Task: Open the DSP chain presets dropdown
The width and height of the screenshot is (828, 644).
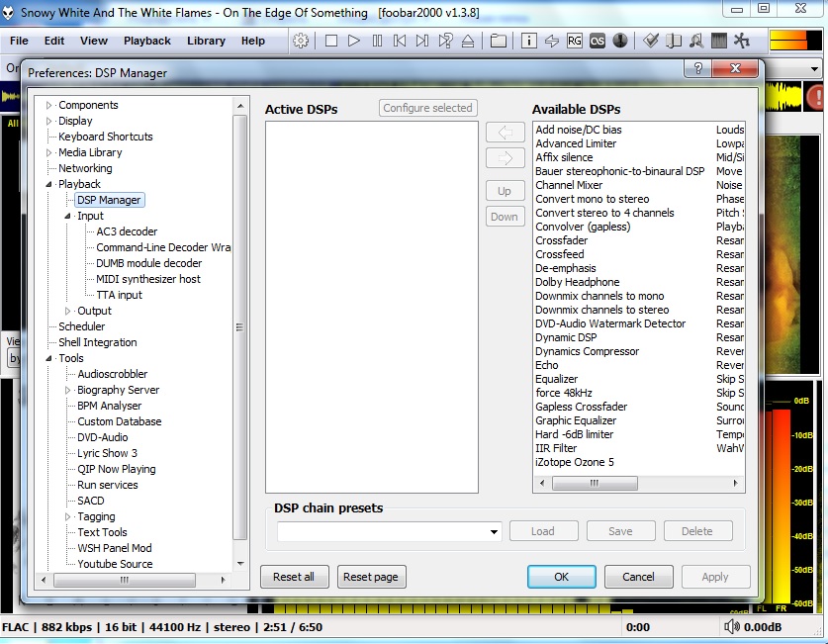Action: pos(494,531)
